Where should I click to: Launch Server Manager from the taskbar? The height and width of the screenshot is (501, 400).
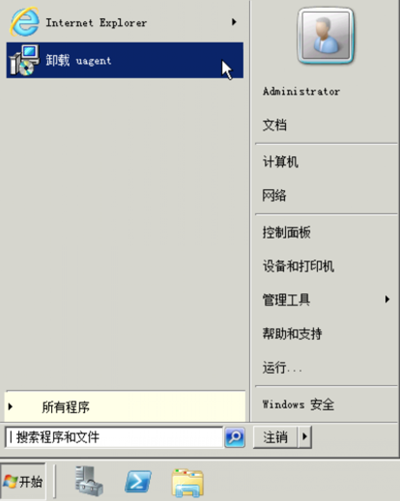coord(88,481)
